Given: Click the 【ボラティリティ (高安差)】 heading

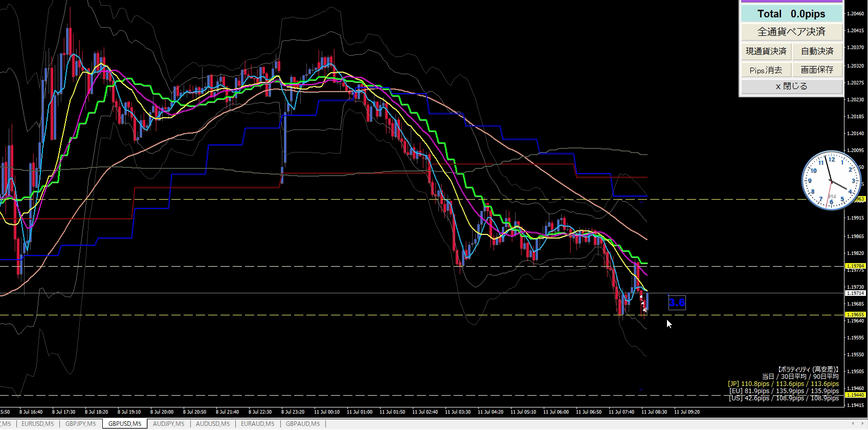Looking at the screenshot, I should (808, 369).
